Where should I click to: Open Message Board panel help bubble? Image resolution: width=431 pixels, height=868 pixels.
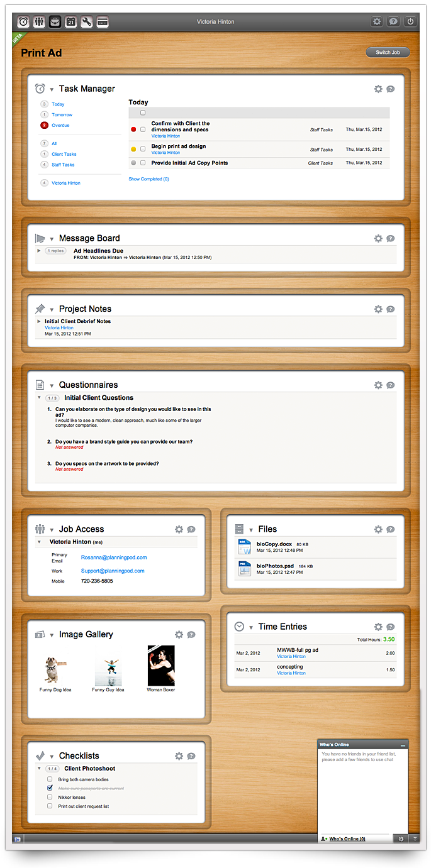391,239
